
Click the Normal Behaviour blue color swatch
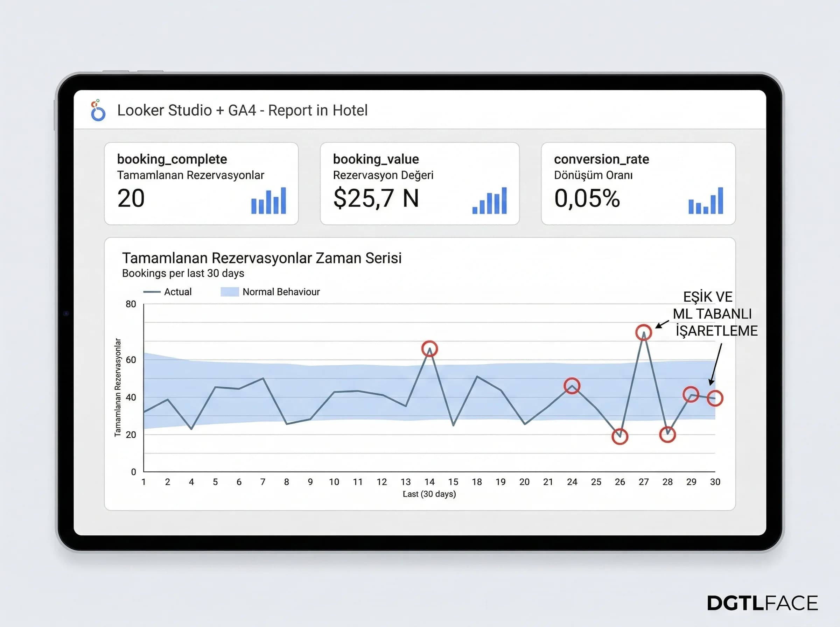coord(230,292)
